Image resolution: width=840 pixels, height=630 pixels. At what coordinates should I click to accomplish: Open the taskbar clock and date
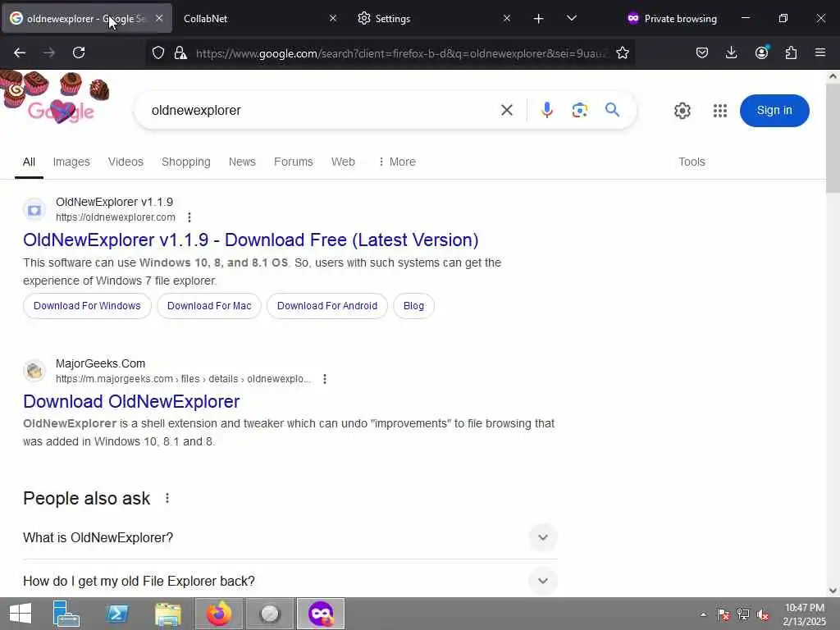coord(804,614)
